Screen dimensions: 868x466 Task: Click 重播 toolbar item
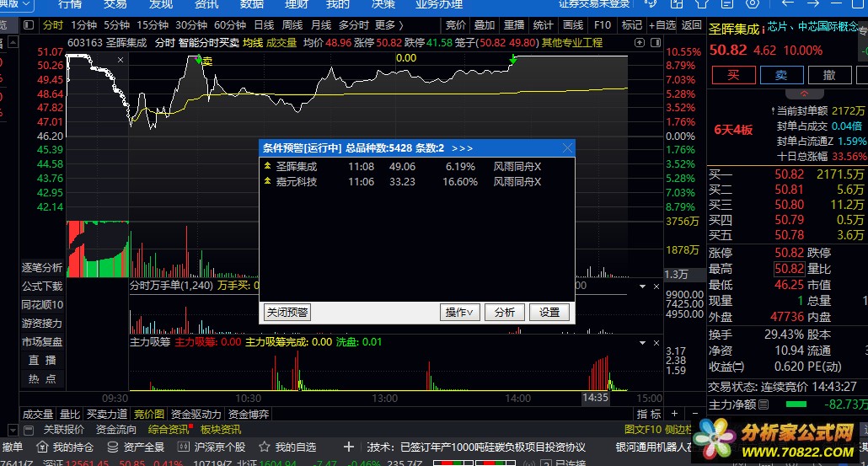click(514, 25)
